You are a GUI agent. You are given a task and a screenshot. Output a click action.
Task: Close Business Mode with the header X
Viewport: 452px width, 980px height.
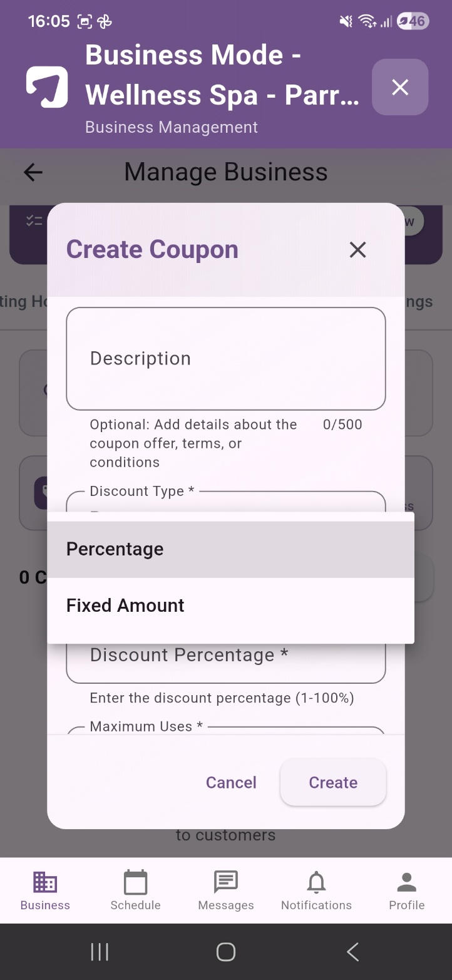click(400, 87)
